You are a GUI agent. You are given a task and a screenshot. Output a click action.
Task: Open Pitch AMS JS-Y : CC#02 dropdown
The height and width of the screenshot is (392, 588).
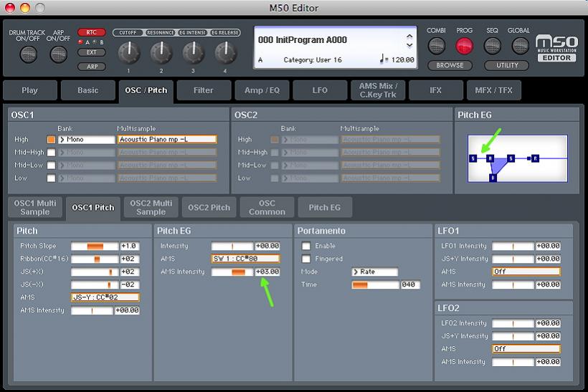tap(105, 297)
